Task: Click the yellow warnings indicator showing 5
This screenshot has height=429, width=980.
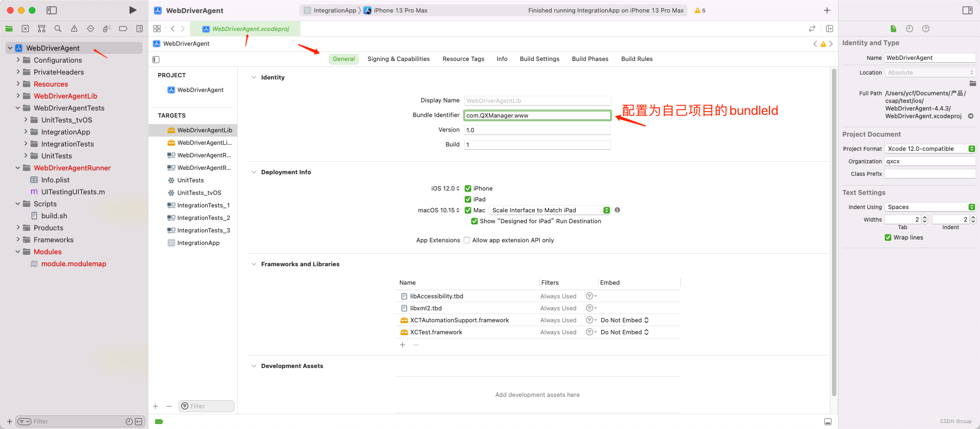Action: click(x=700, y=10)
